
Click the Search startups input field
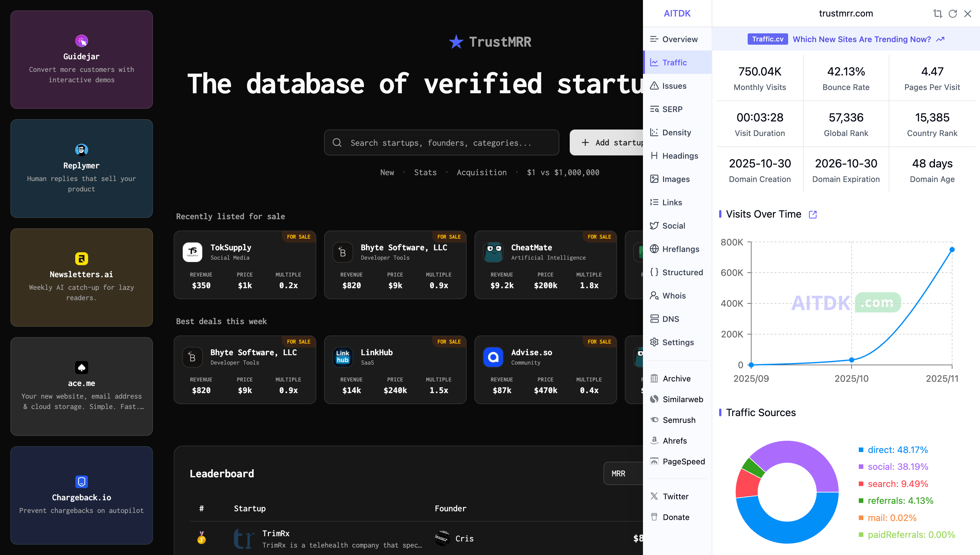[441, 142]
